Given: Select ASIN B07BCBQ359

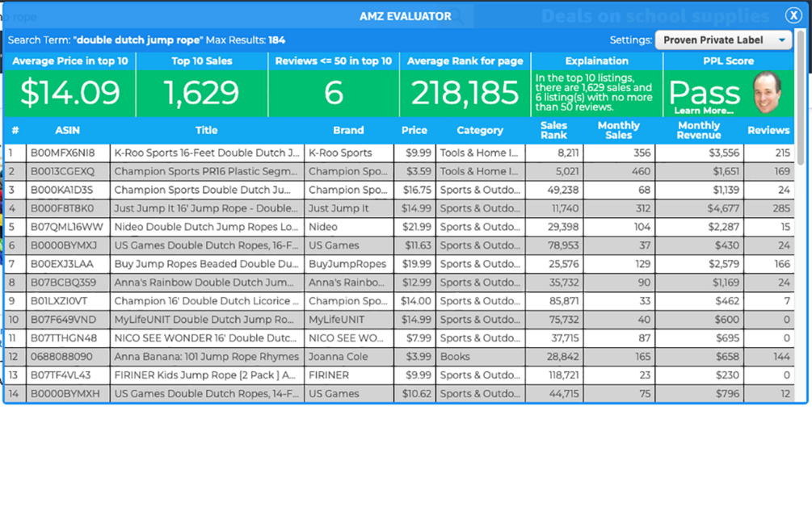Looking at the screenshot, I should coord(63,283).
